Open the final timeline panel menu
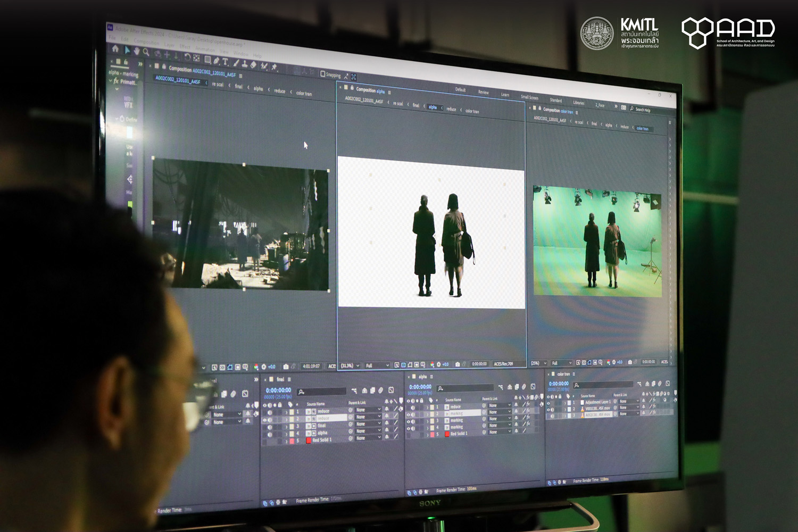 point(289,379)
